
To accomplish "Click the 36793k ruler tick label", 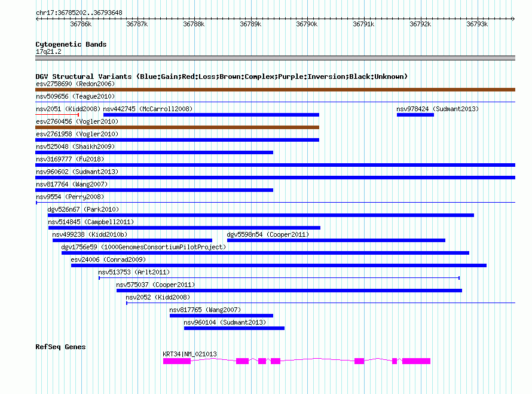I will [x=477, y=24].
